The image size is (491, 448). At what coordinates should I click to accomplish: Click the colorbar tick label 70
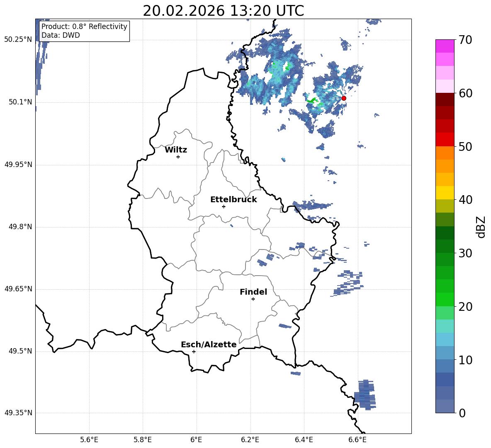pyautogui.click(x=465, y=40)
